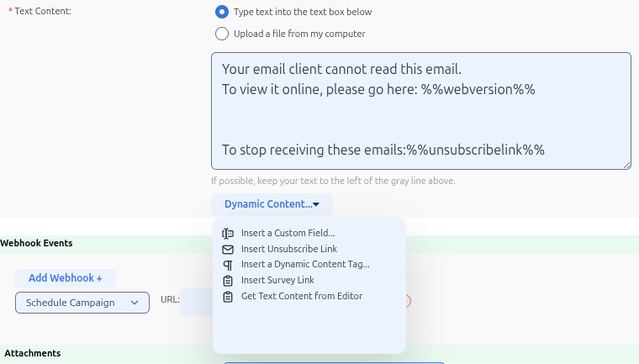Open the Schedule Campaign event dropdown

click(x=82, y=303)
